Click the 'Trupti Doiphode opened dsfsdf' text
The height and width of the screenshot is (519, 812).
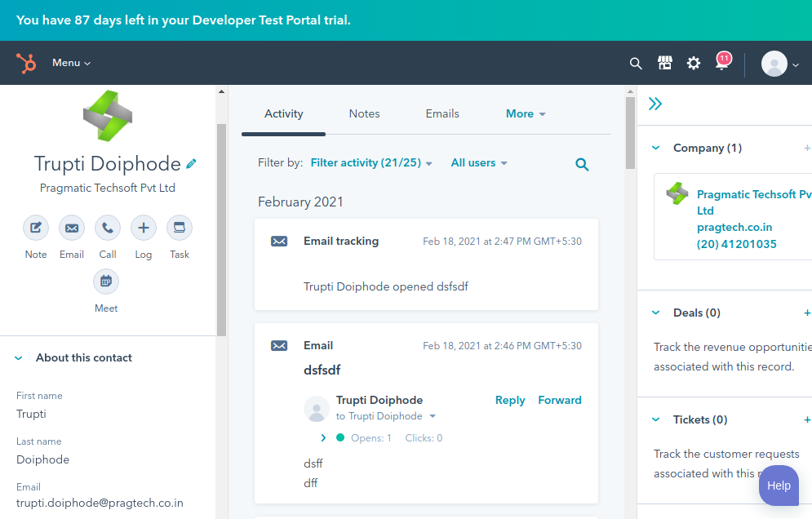(x=386, y=287)
